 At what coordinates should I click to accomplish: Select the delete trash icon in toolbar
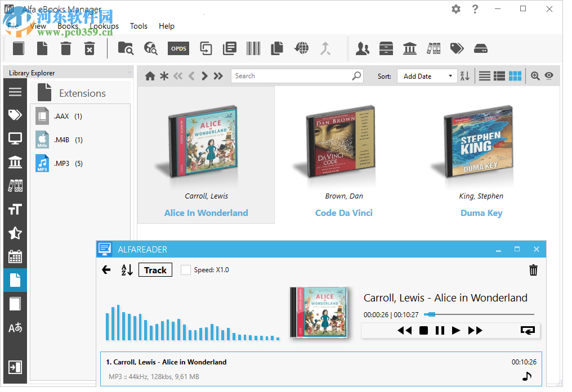(65, 48)
